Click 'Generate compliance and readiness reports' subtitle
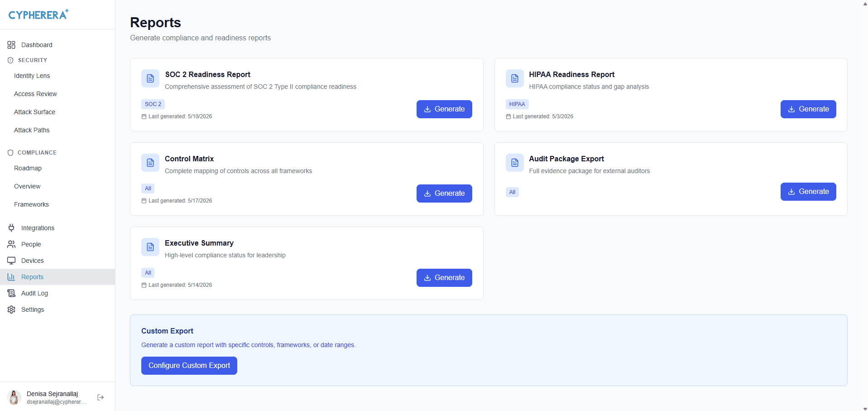 click(x=200, y=38)
